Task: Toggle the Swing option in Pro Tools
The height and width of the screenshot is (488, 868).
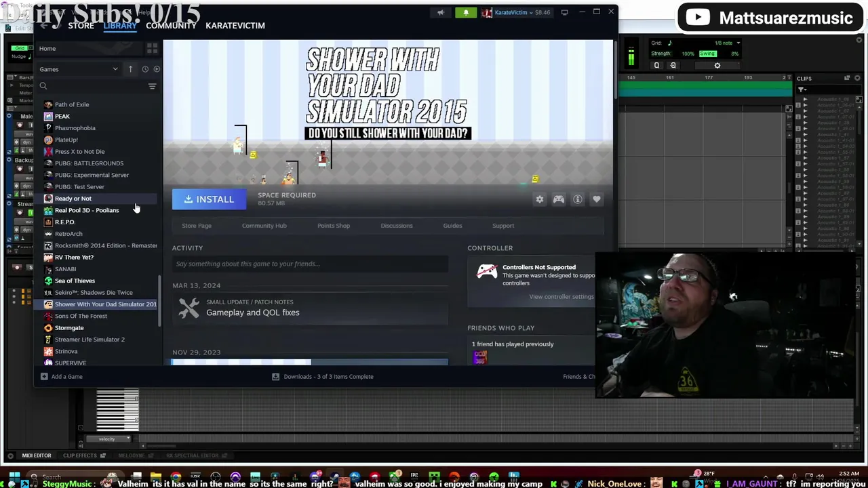Action: pyautogui.click(x=707, y=54)
